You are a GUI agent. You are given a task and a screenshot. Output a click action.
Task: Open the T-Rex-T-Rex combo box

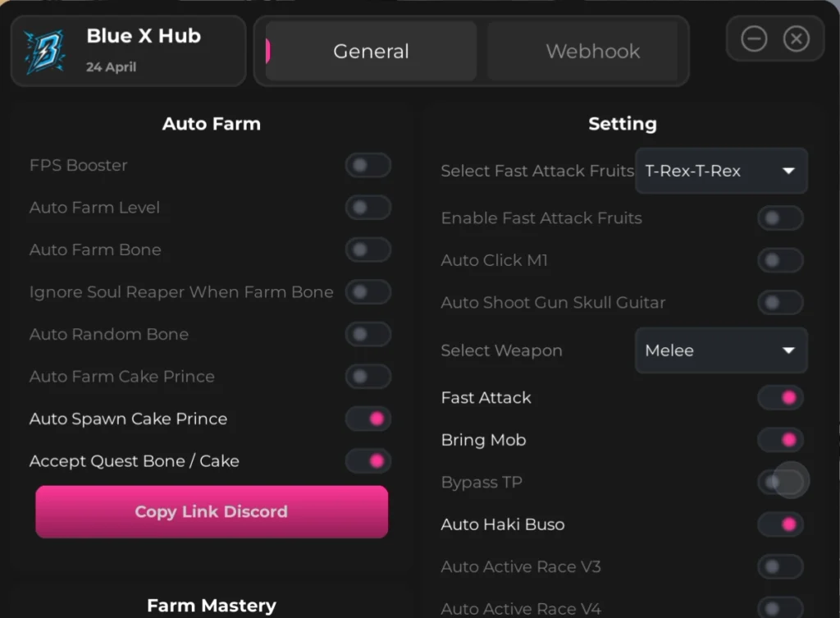click(x=721, y=171)
